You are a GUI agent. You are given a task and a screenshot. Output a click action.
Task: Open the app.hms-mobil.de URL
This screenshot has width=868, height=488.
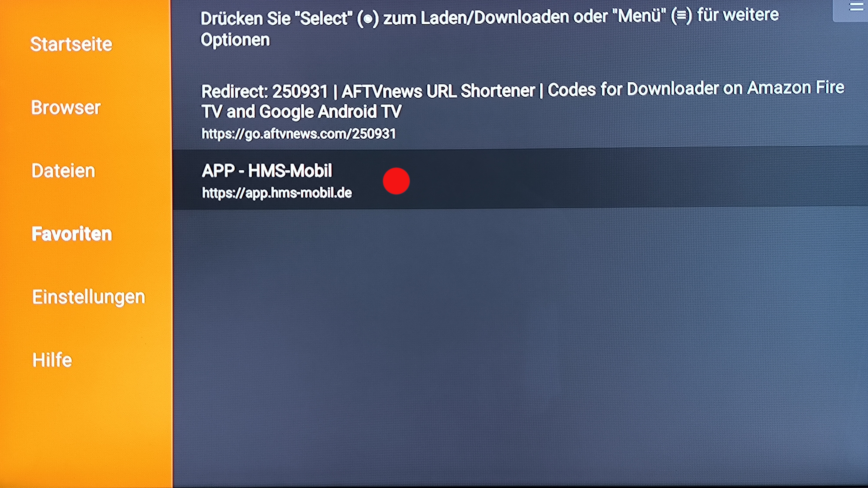click(277, 193)
